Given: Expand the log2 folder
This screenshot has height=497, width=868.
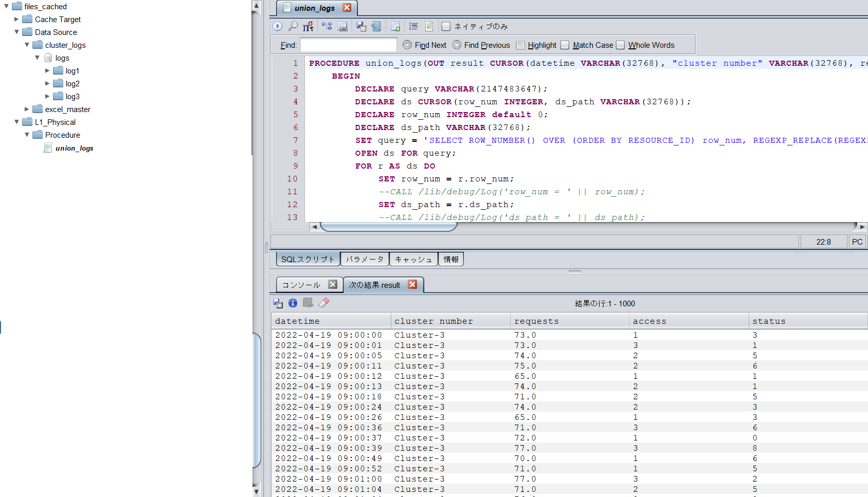Looking at the screenshot, I should pos(47,83).
